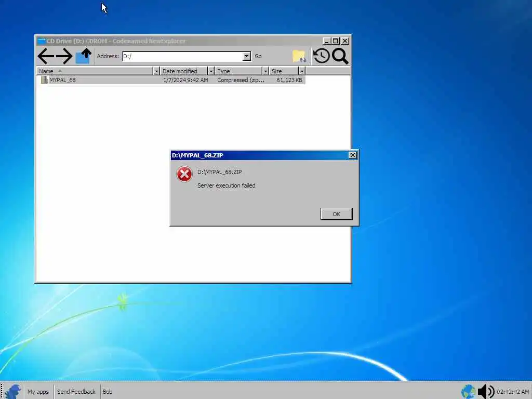Click the 61,123 KB size cell
The image size is (532, 399).
pyautogui.click(x=289, y=80)
